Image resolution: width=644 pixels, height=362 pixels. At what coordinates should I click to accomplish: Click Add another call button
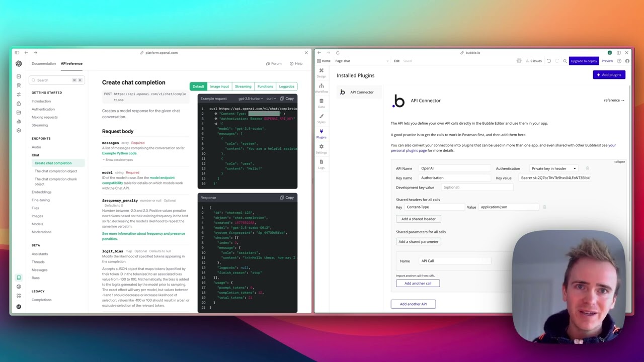click(418, 283)
